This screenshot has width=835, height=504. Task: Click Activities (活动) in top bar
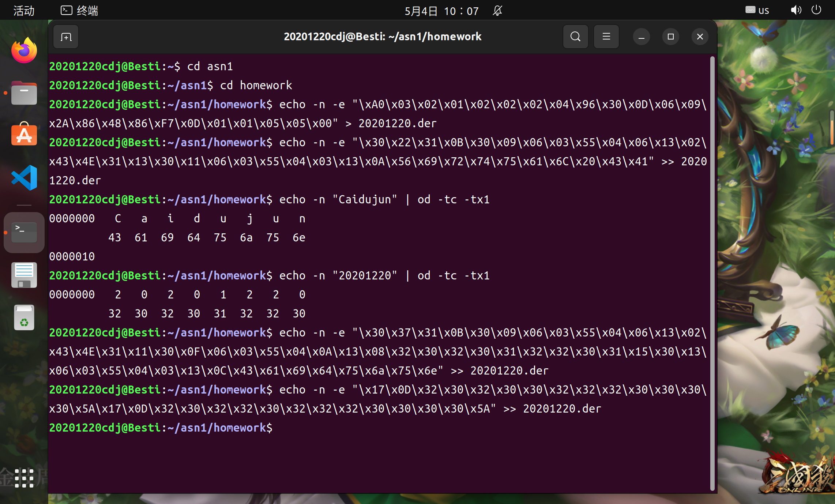(24, 10)
